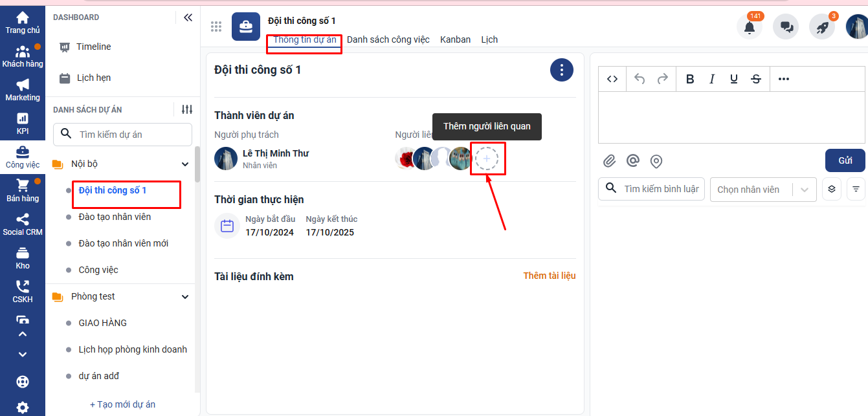
Task: Click the notification bell icon
Action: coord(750,28)
